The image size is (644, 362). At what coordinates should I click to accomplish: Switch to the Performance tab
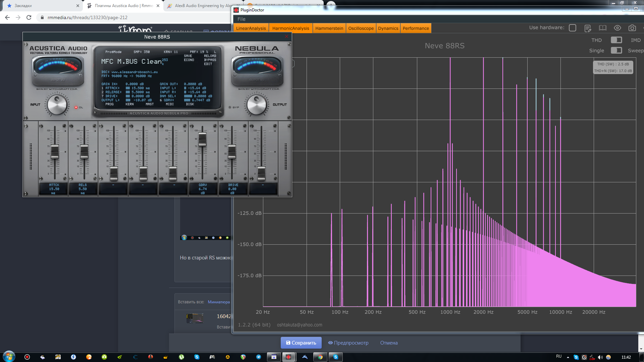click(x=416, y=28)
